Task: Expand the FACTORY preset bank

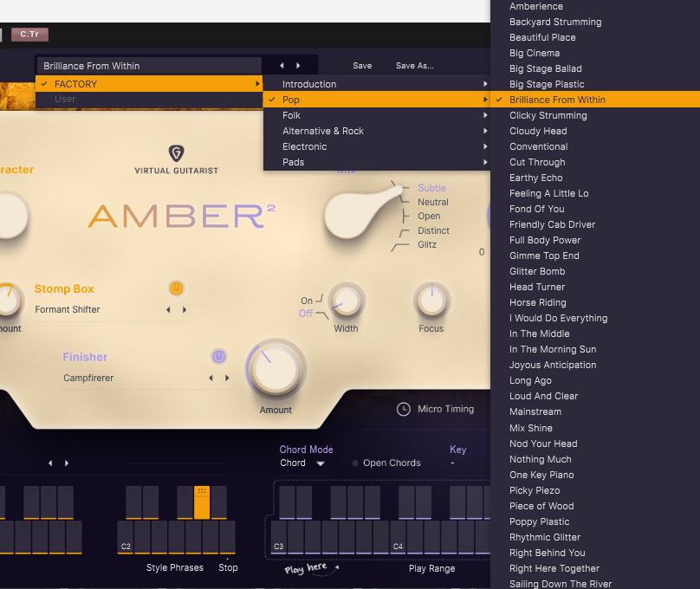Action: (x=149, y=84)
